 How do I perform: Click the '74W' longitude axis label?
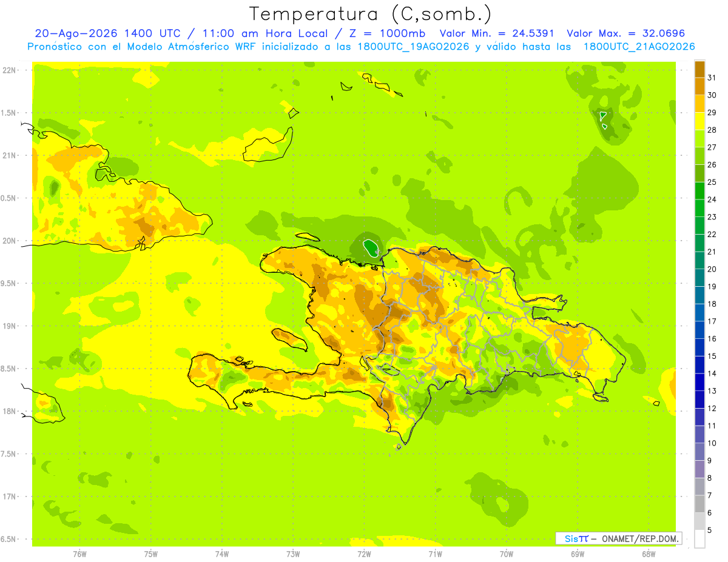coord(222,554)
